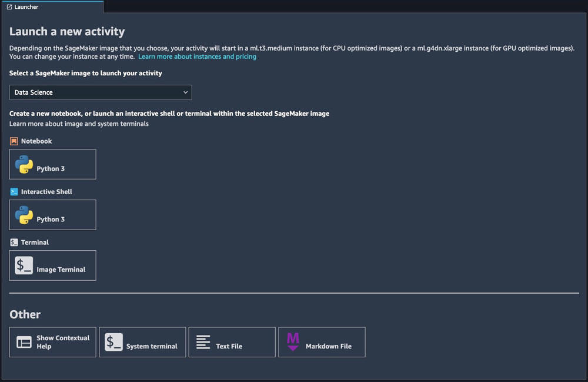This screenshot has height=382, width=588.
Task: Click the orange Notebook section icon
Action: (x=14, y=141)
